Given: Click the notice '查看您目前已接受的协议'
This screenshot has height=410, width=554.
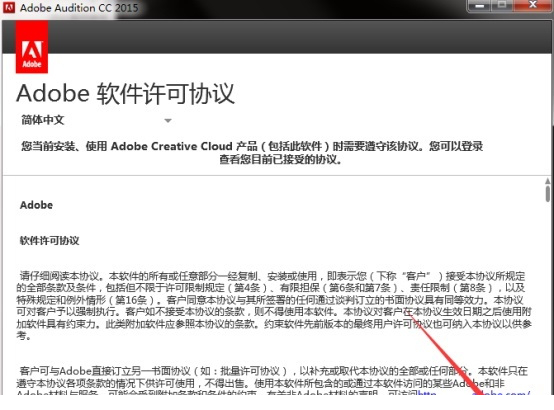Looking at the screenshot, I should point(281,159).
